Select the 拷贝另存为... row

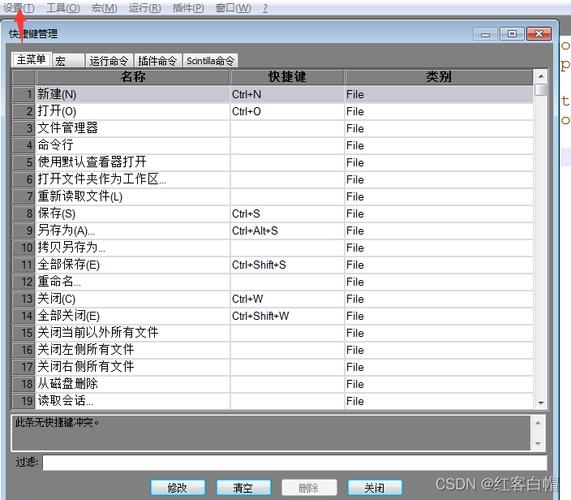273,248
